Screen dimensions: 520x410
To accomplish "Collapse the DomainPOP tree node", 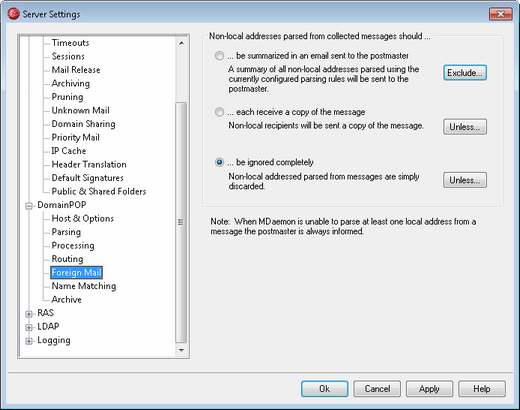I will coord(29,206).
